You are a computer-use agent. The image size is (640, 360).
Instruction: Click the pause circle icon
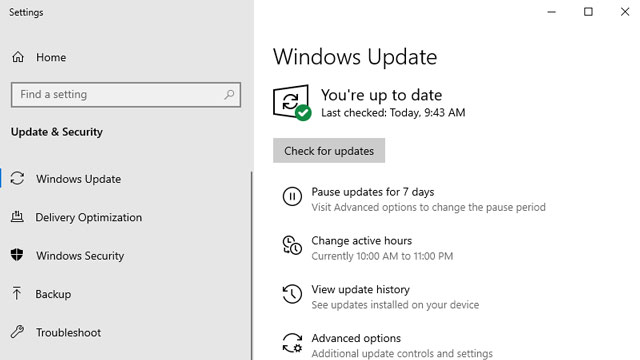click(x=292, y=197)
